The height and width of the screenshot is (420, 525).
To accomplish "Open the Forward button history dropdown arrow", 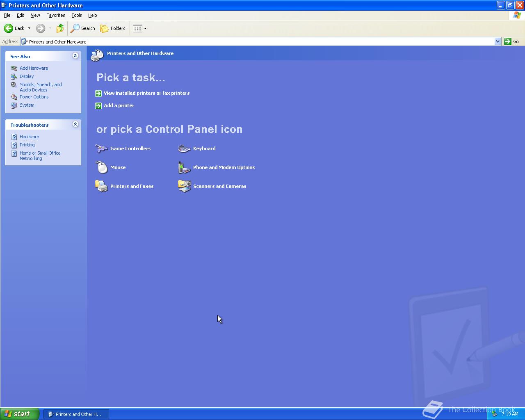I will point(50,28).
